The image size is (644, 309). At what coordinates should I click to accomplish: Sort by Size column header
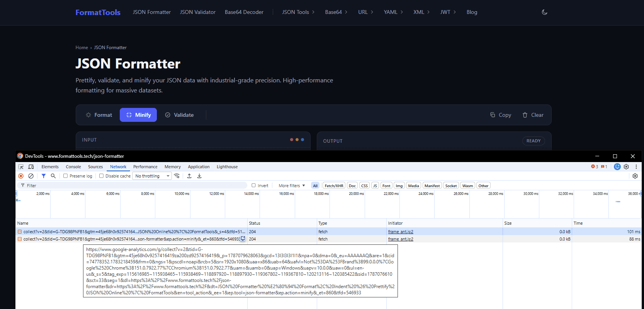(x=537, y=223)
